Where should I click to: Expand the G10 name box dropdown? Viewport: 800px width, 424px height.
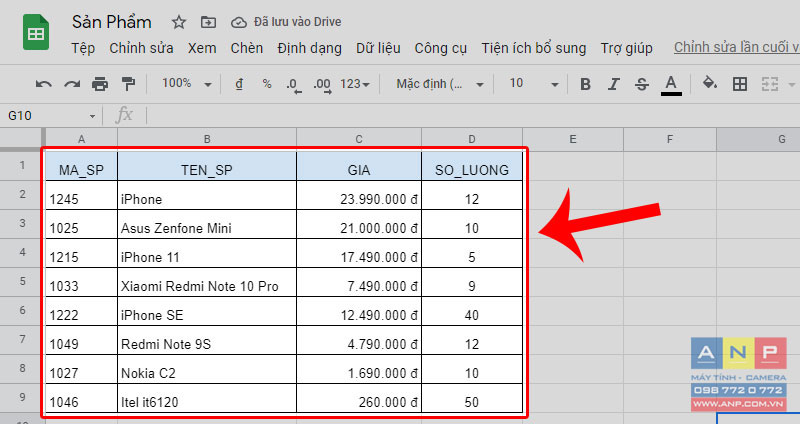point(92,116)
